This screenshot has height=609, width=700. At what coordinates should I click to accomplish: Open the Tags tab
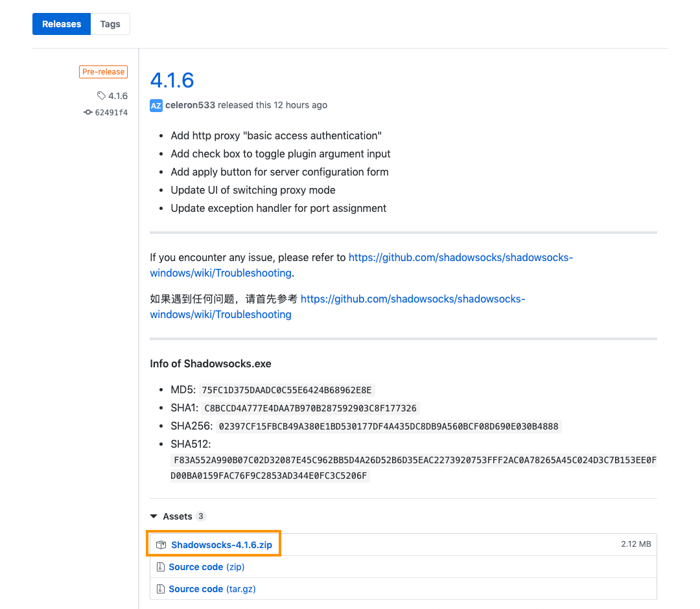tap(110, 24)
